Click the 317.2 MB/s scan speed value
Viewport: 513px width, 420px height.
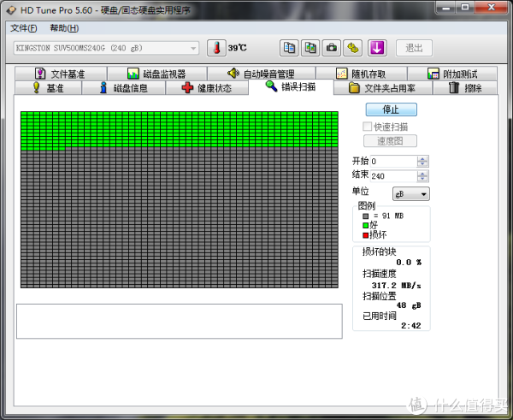tap(396, 286)
